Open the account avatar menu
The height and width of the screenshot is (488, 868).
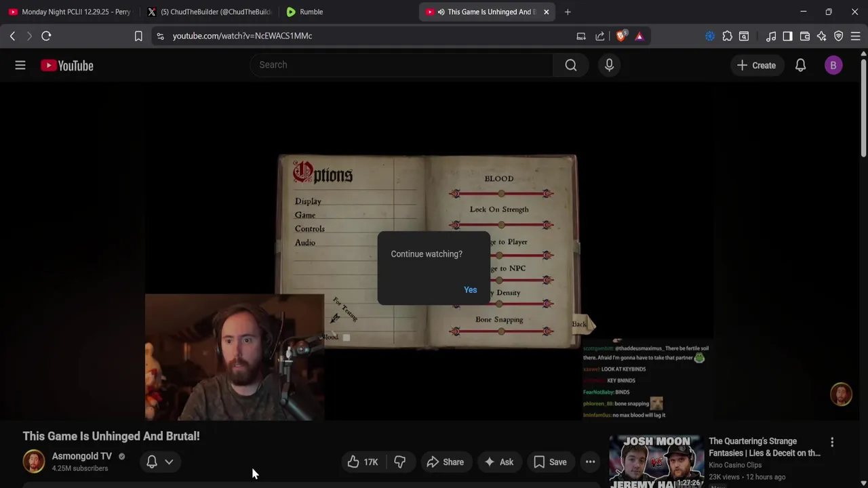click(833, 65)
